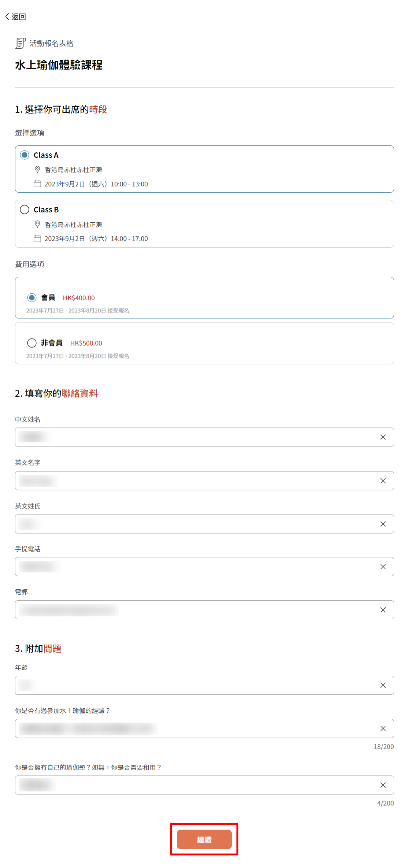Click the 繼續 button
The image size is (412, 868).
click(x=204, y=839)
